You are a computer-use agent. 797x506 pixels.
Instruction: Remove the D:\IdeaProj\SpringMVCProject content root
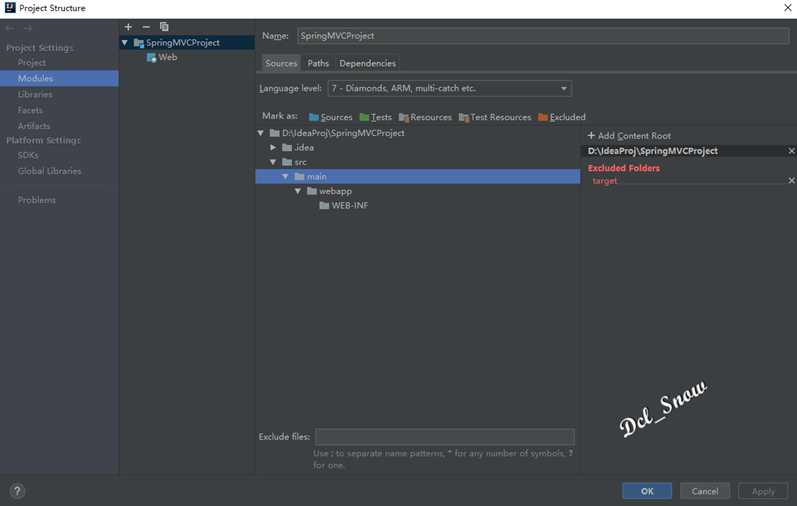pyautogui.click(x=791, y=151)
